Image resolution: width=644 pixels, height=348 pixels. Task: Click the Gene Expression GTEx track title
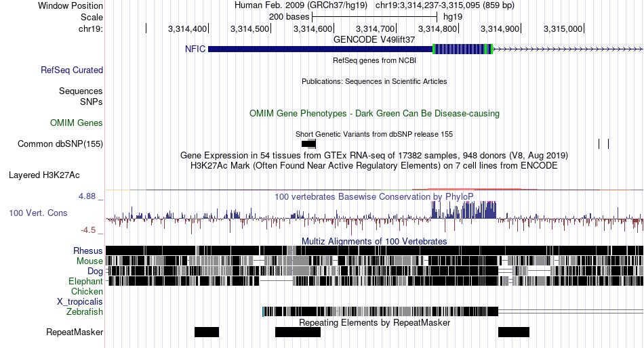pyautogui.click(x=374, y=156)
